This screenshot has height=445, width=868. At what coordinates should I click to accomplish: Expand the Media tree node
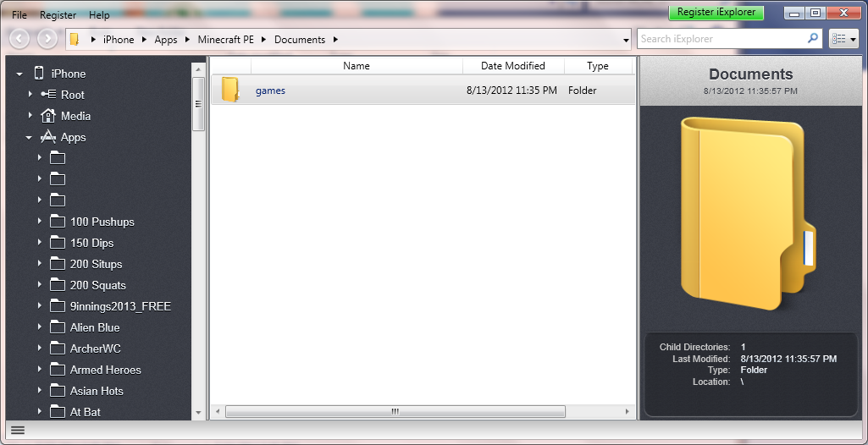30,116
